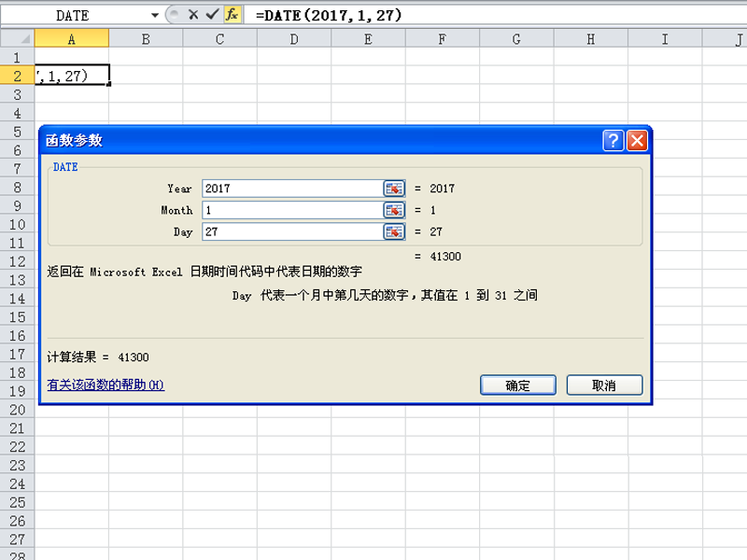This screenshot has width=747, height=560.
Task: Select cell A2
Action: (x=72, y=73)
